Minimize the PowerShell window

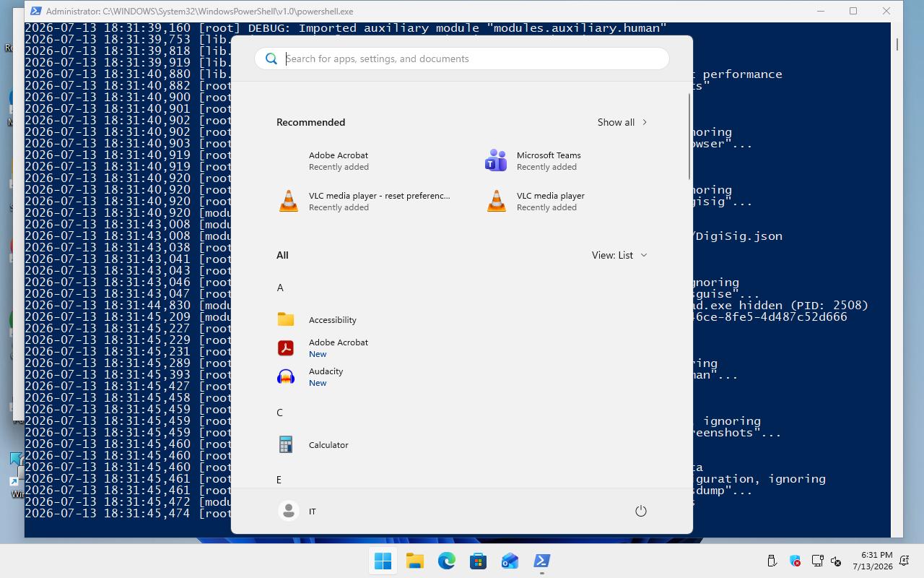[821, 11]
